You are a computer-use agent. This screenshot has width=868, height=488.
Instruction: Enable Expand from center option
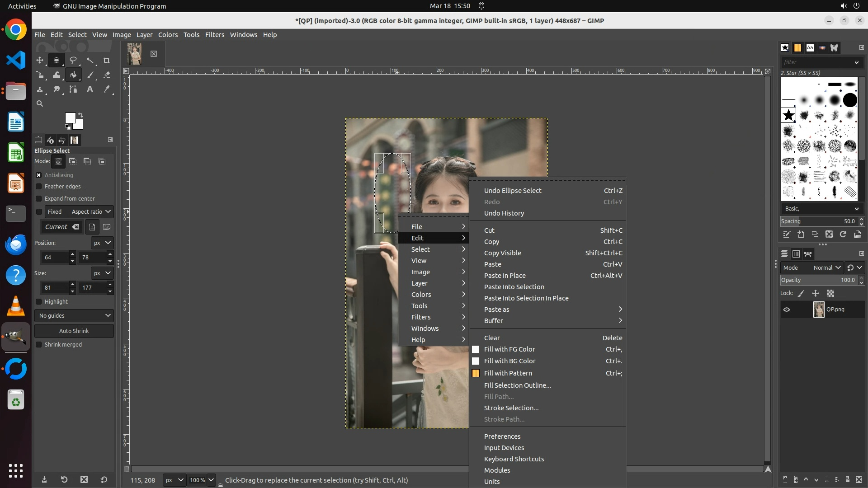(x=39, y=199)
